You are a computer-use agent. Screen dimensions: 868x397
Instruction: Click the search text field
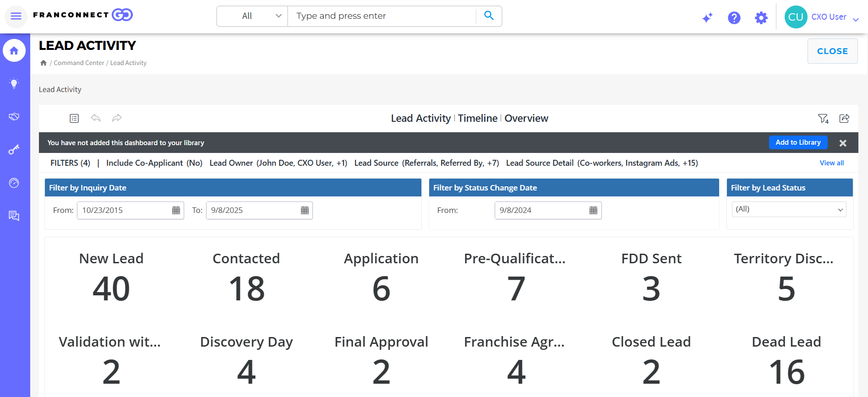382,16
